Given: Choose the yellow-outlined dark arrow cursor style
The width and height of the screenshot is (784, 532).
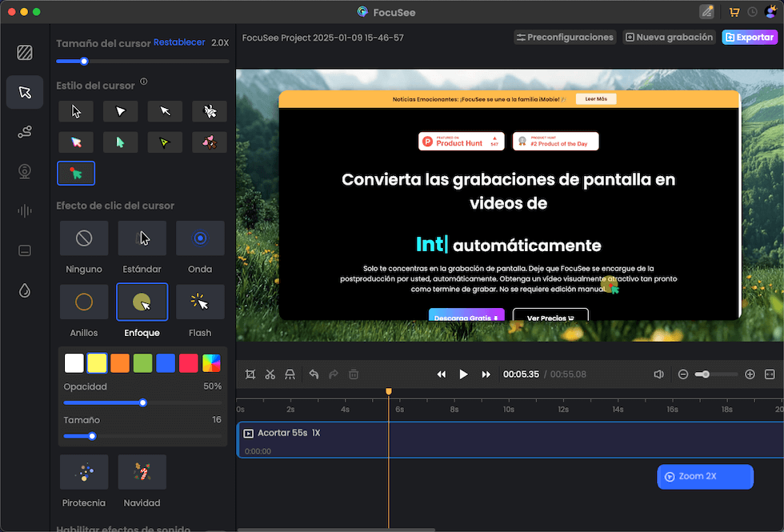Looking at the screenshot, I should coord(165,142).
